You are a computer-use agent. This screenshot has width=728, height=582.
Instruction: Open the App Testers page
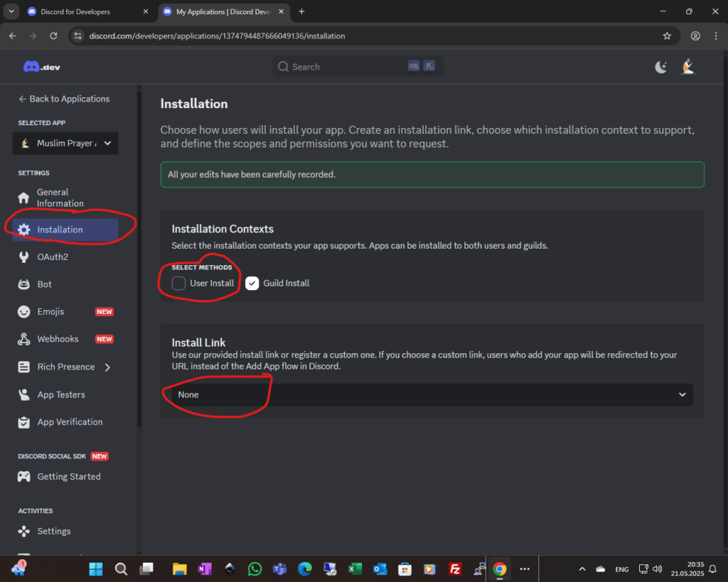[x=65, y=395]
